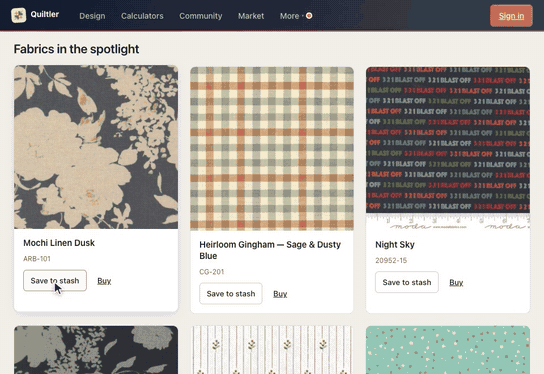Select the 20952-15 product code

pos(391,261)
